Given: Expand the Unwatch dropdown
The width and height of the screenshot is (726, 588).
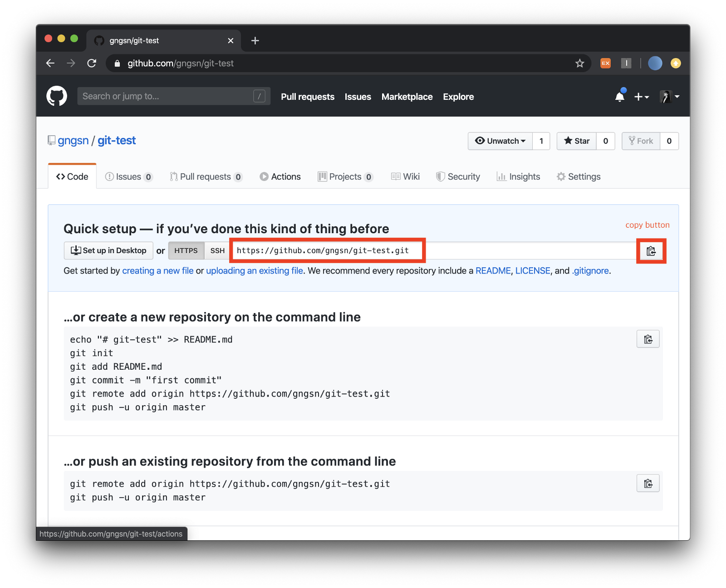Looking at the screenshot, I should point(500,141).
